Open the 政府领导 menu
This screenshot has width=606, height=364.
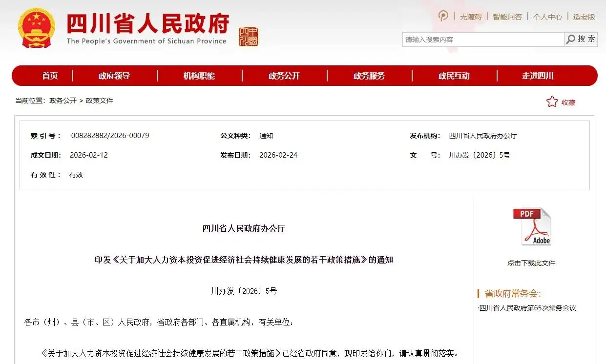pos(114,76)
